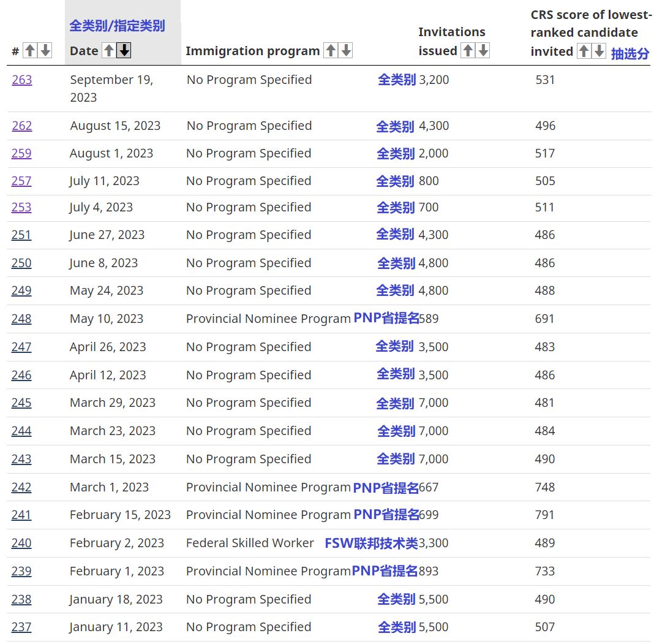The image size is (654, 644).
Task: Open draw number 249 link
Action: pos(21,290)
